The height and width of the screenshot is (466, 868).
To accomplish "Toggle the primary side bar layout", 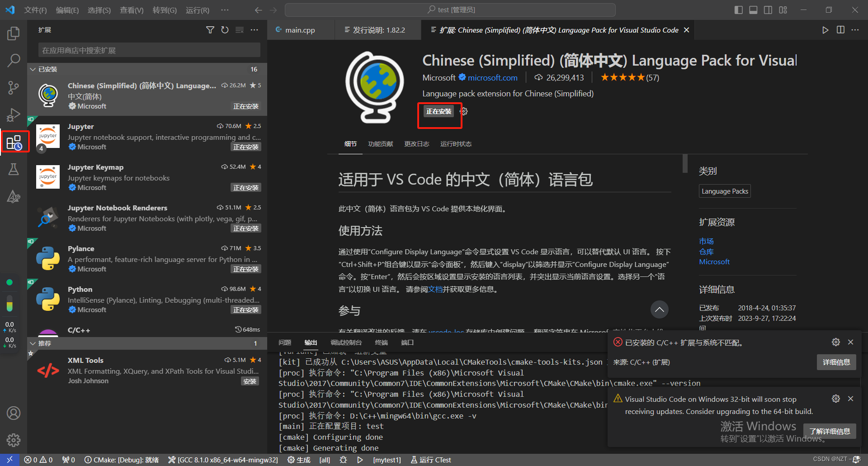I will click(x=739, y=10).
